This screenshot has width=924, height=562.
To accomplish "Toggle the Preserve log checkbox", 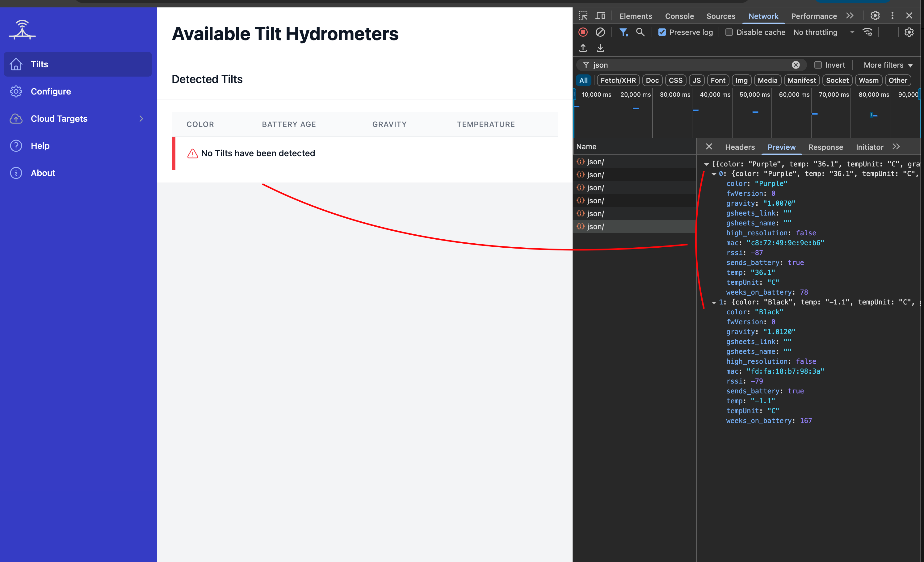I will (x=662, y=32).
